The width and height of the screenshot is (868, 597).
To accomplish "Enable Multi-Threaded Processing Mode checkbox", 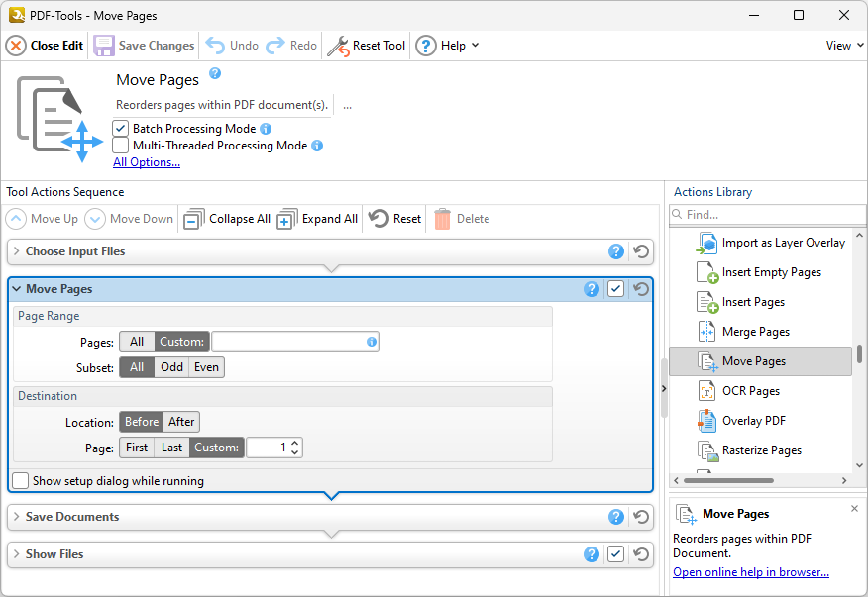I will tap(121, 146).
